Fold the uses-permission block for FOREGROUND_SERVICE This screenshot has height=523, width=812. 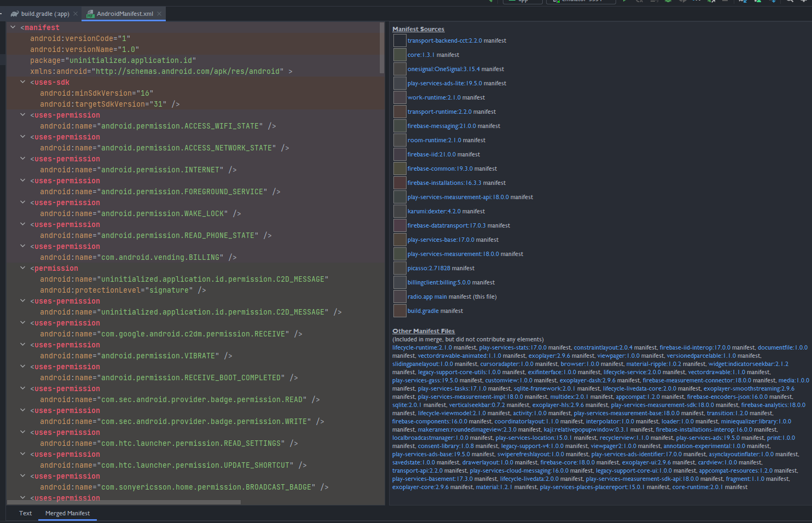click(22, 180)
